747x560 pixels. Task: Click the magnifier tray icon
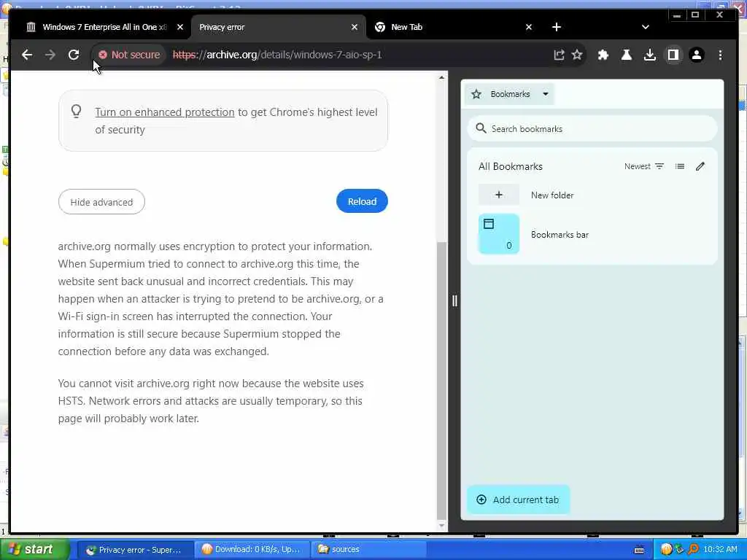pos(693,550)
